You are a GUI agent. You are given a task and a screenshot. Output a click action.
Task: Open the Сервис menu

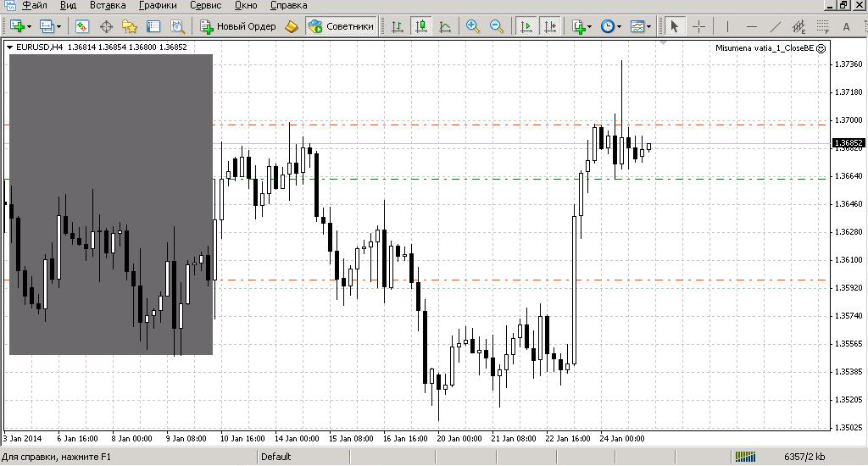(x=205, y=6)
